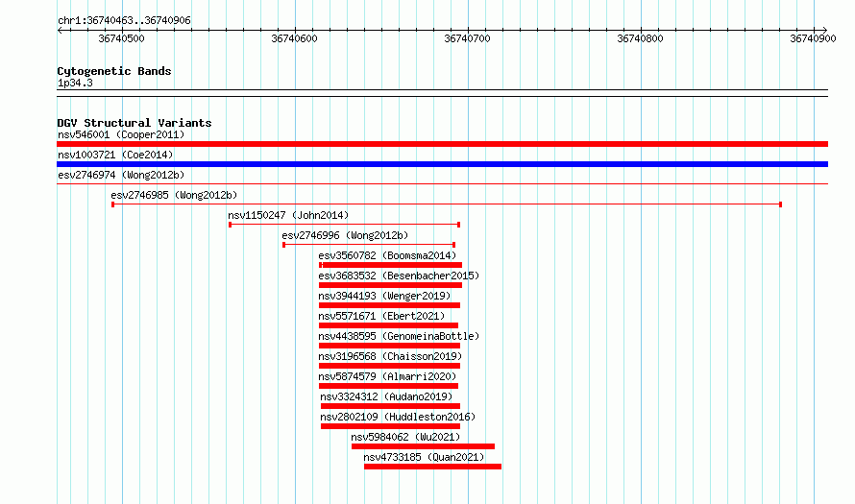
Task: Click the nsv1003721 (Coe2014) variant label
Action: [115, 155]
